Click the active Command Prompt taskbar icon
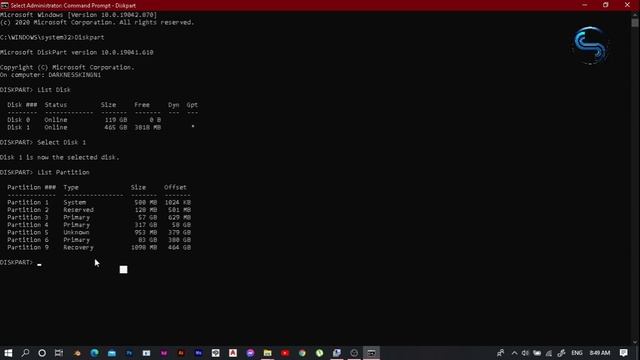 coord(371,353)
